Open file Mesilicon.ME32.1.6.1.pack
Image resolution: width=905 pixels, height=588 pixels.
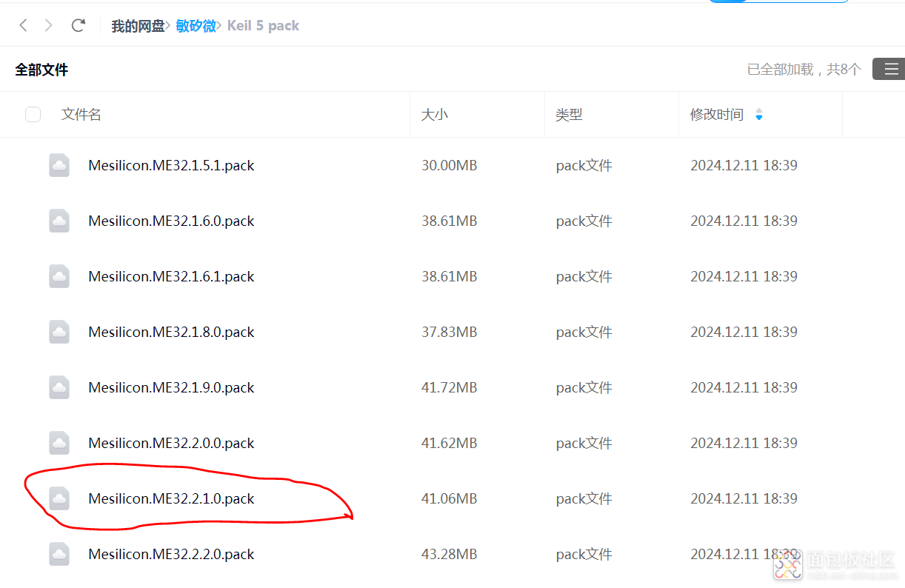click(171, 276)
